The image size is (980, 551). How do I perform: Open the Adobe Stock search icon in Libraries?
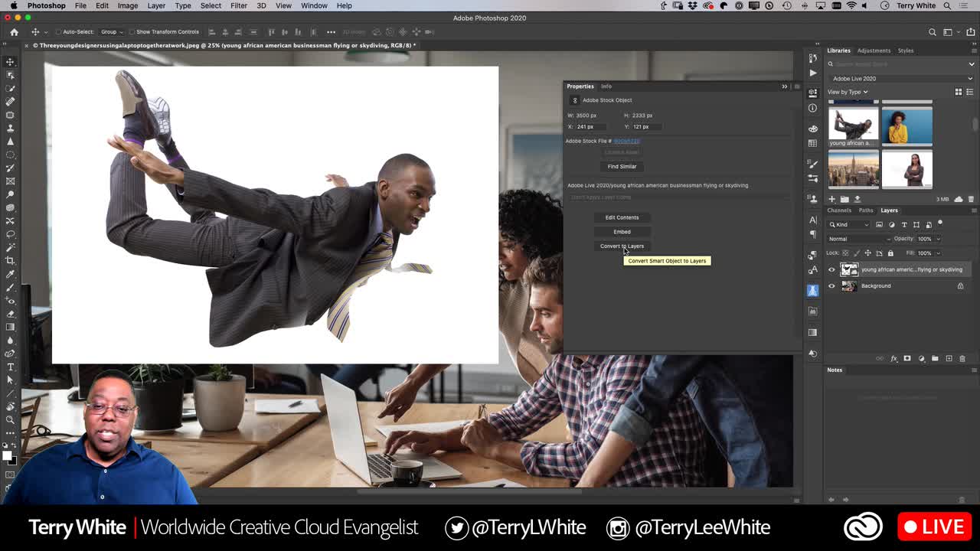click(x=830, y=64)
